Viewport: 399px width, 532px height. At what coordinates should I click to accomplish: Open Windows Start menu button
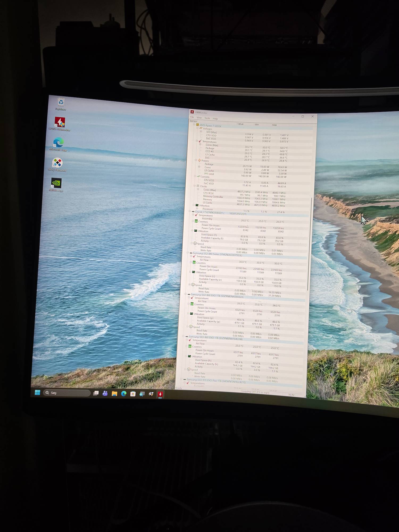pyautogui.click(x=38, y=392)
